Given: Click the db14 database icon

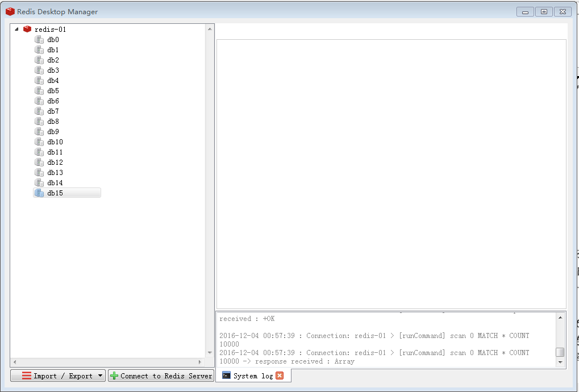Looking at the screenshot, I should click(39, 183).
